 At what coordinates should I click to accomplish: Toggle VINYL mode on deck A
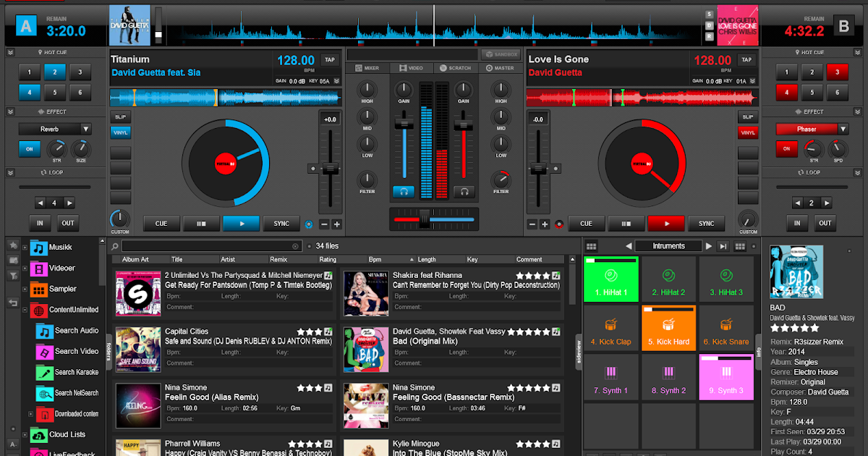click(120, 132)
